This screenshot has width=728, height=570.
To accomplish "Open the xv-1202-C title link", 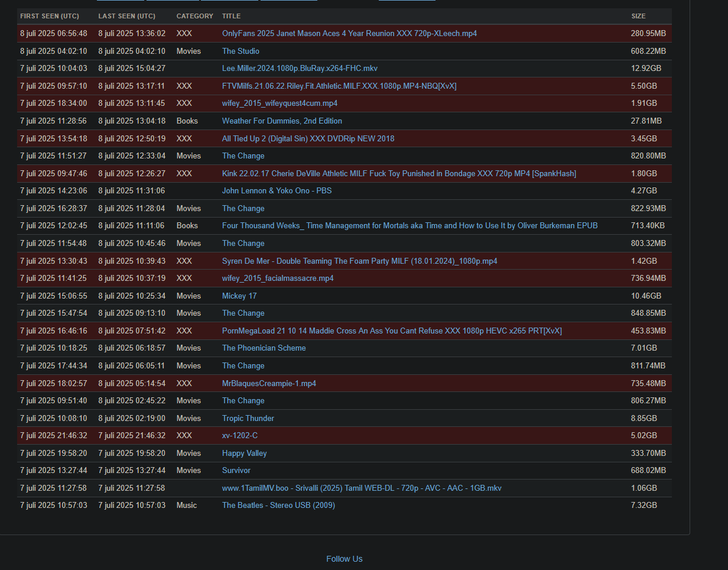I will tap(239, 436).
